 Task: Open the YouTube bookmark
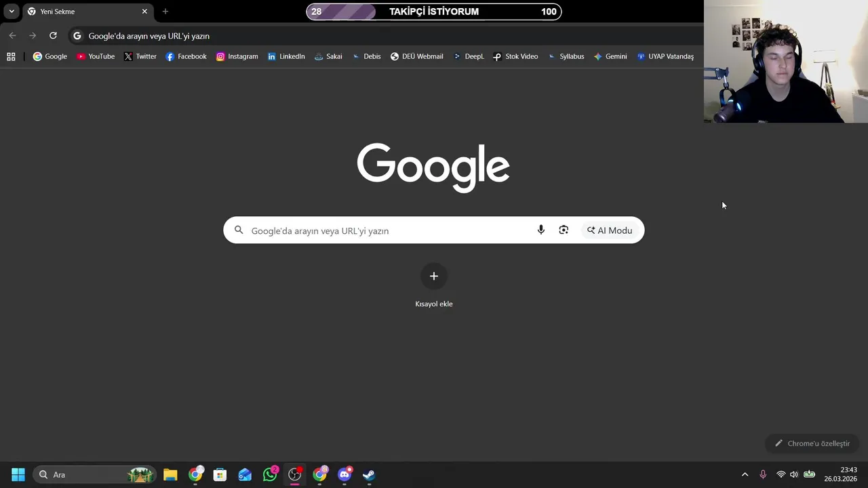96,57
